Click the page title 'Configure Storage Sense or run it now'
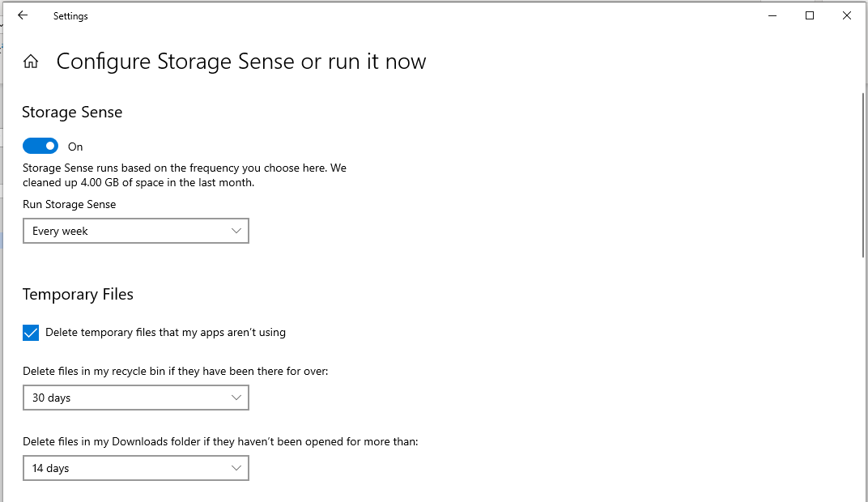This screenshot has width=868, height=502. point(241,62)
